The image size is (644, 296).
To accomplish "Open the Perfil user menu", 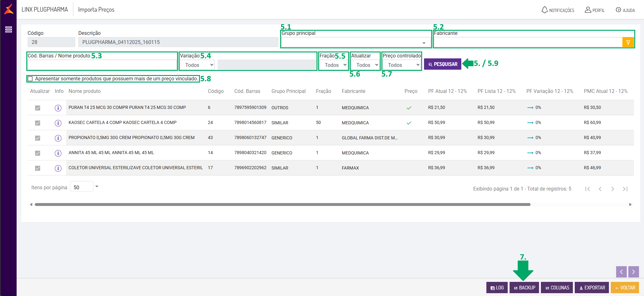I will pyautogui.click(x=594, y=10).
